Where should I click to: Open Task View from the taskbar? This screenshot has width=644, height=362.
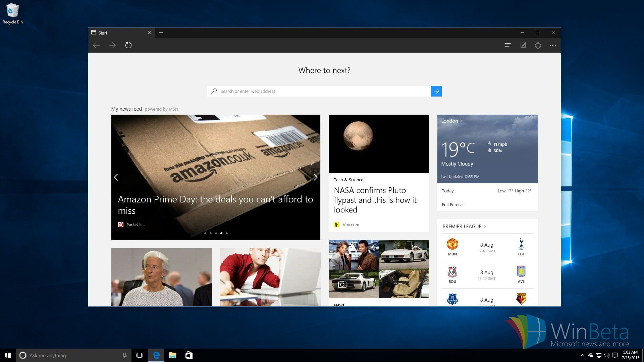click(x=140, y=355)
